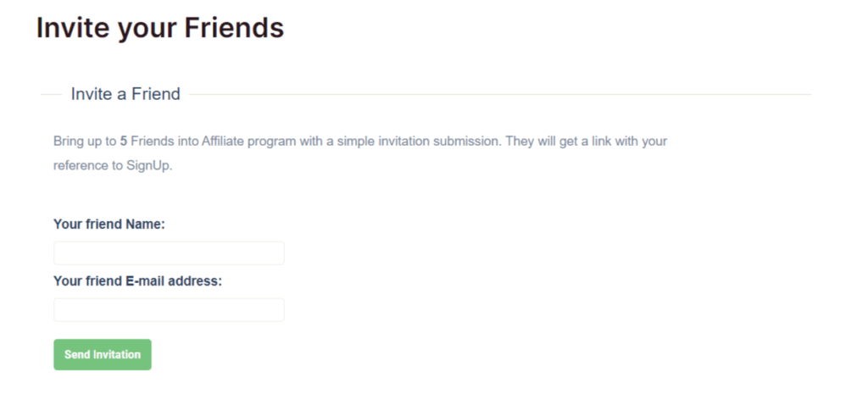Click the Send Invitation button
Viewport: 868px width, 394px height.
click(x=102, y=355)
